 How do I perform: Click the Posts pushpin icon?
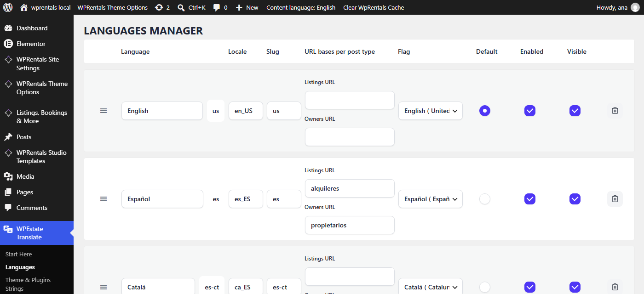[8, 137]
